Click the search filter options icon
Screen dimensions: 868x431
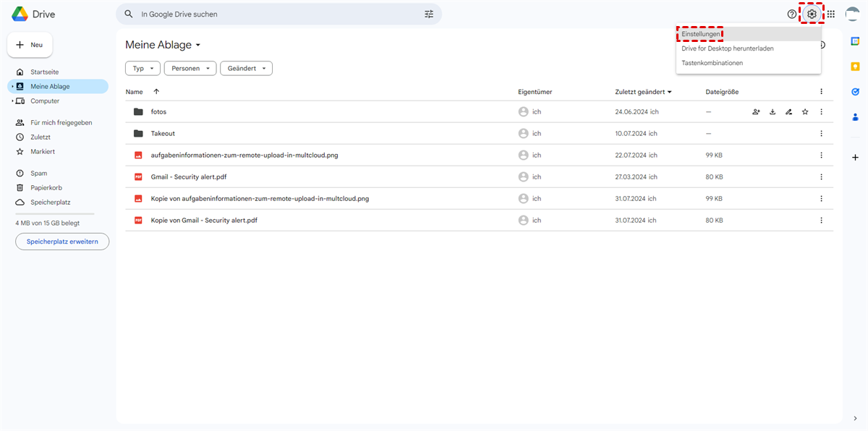pyautogui.click(x=429, y=14)
